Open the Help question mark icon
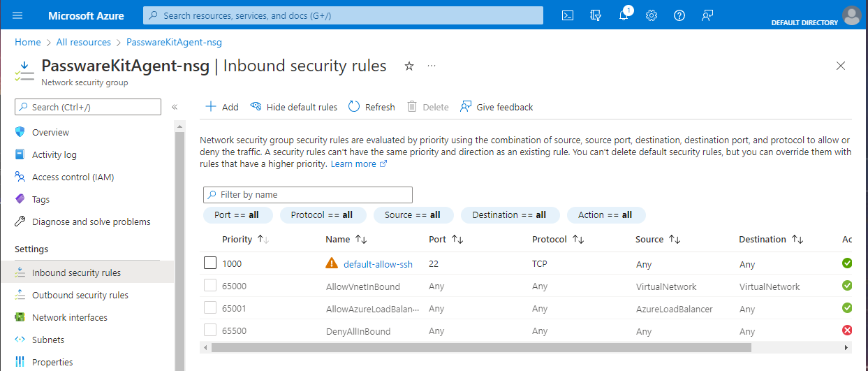The image size is (868, 371). 679,15
